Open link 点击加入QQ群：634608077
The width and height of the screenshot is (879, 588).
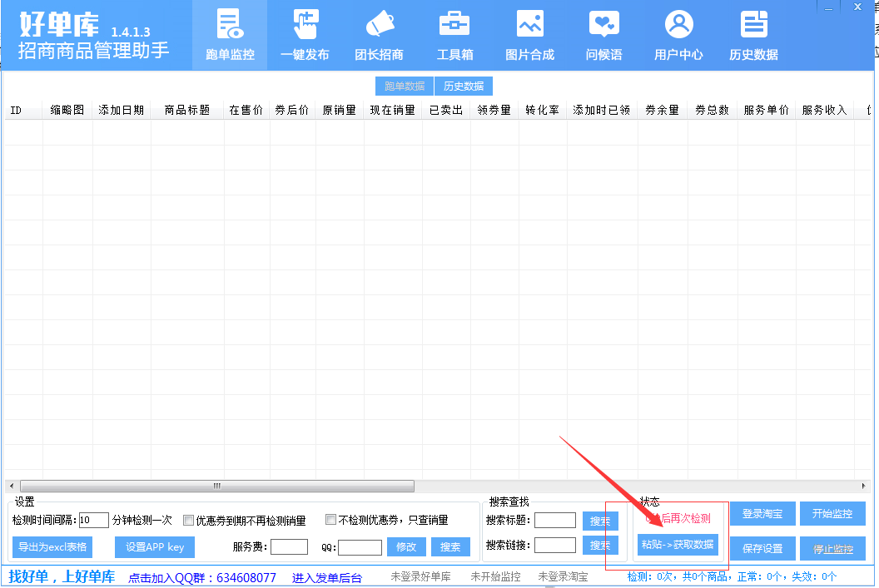pos(202,577)
